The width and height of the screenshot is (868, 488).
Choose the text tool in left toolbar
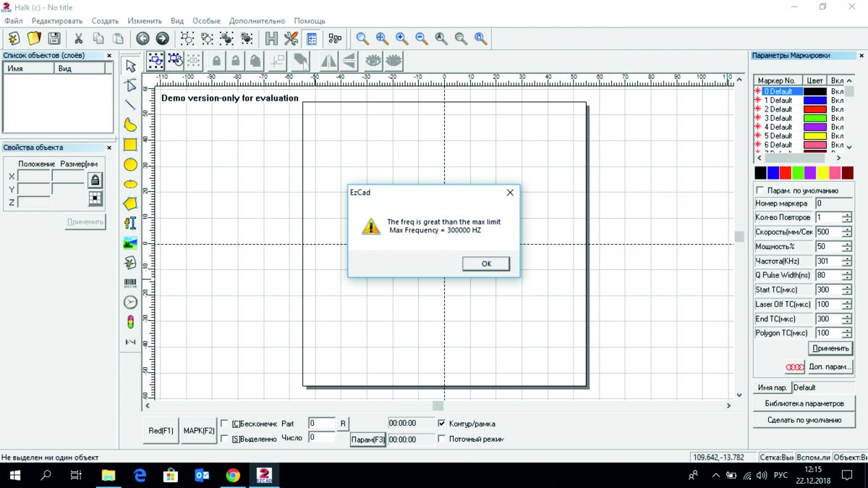click(x=130, y=223)
